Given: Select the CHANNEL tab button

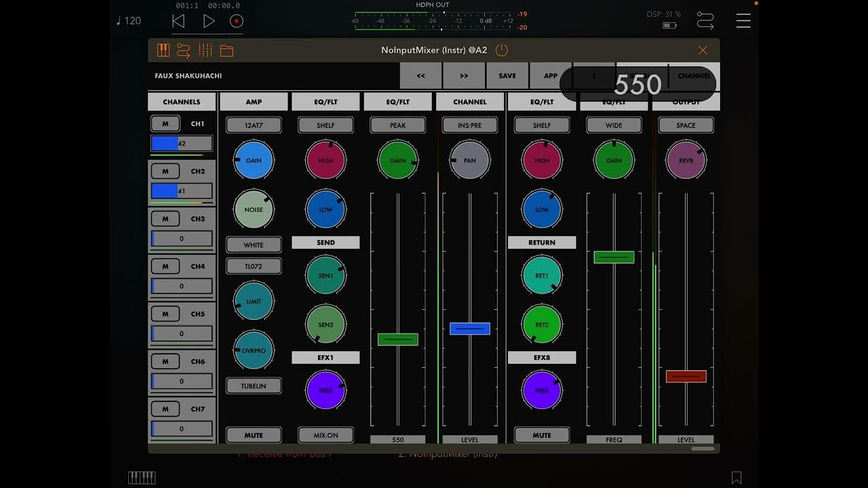Looking at the screenshot, I should tap(694, 76).
